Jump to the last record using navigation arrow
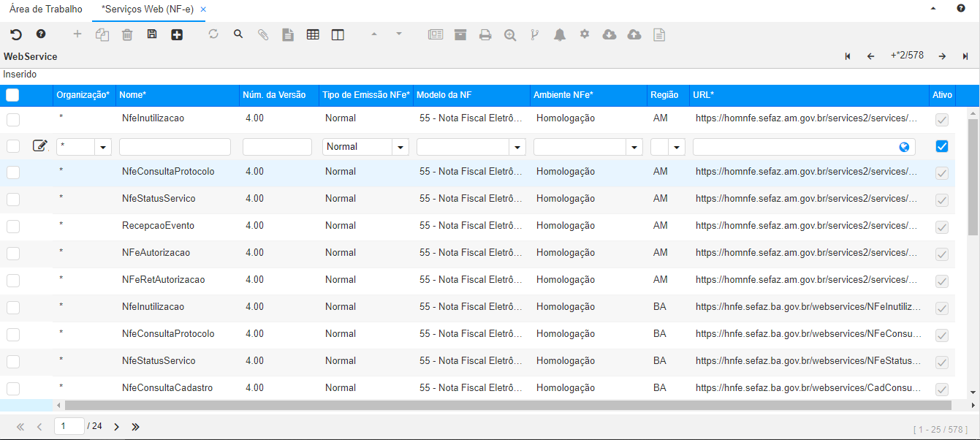The height and width of the screenshot is (440, 980). 965,56
